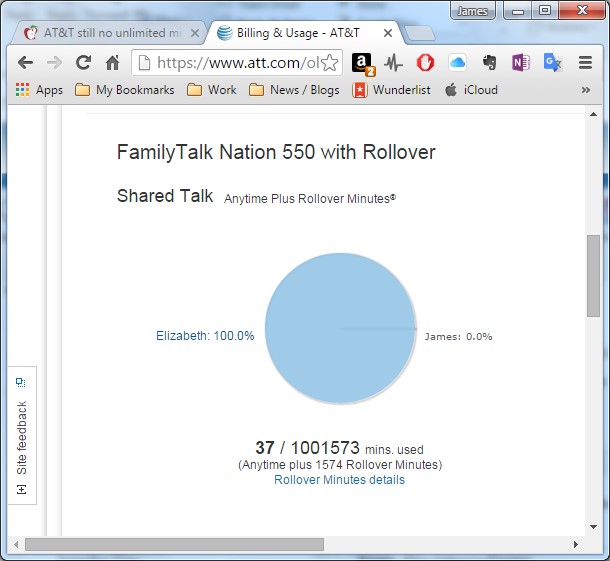610x561 pixels.
Task: Close the browser window
Action: click(582, 10)
